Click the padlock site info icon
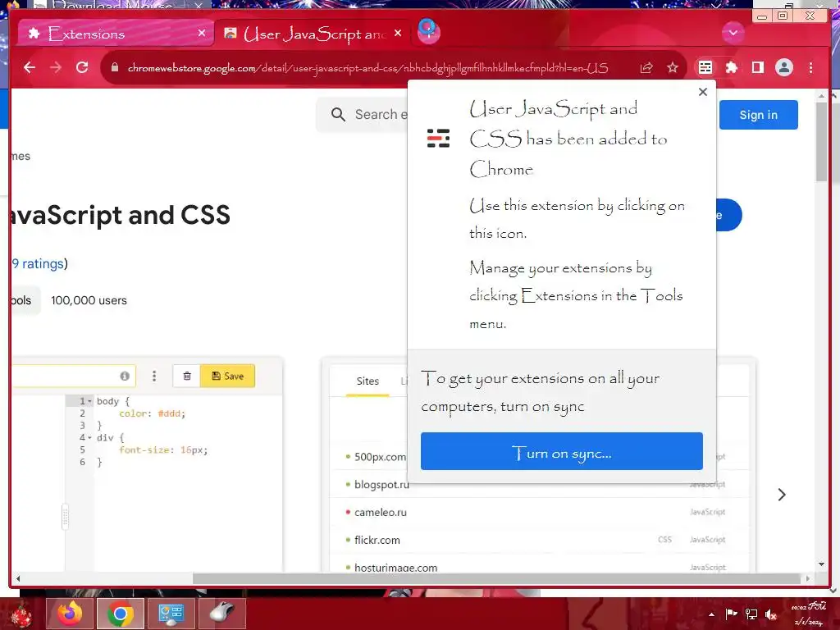This screenshot has width=840, height=630. pos(114,67)
